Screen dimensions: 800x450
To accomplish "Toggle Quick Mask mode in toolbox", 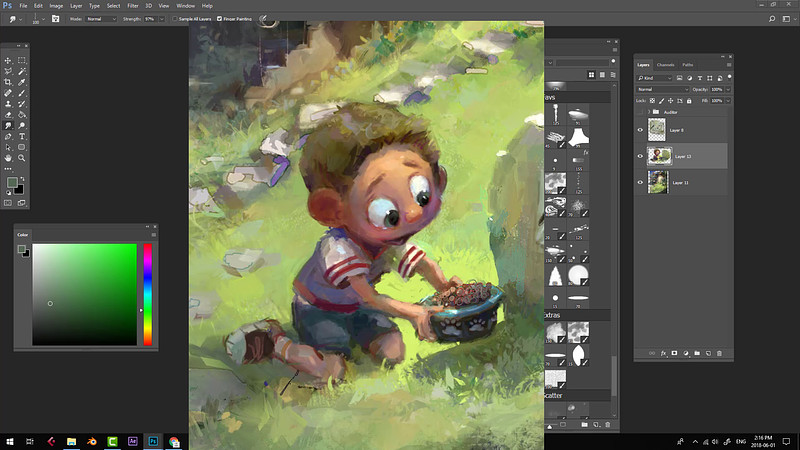I will (8, 203).
